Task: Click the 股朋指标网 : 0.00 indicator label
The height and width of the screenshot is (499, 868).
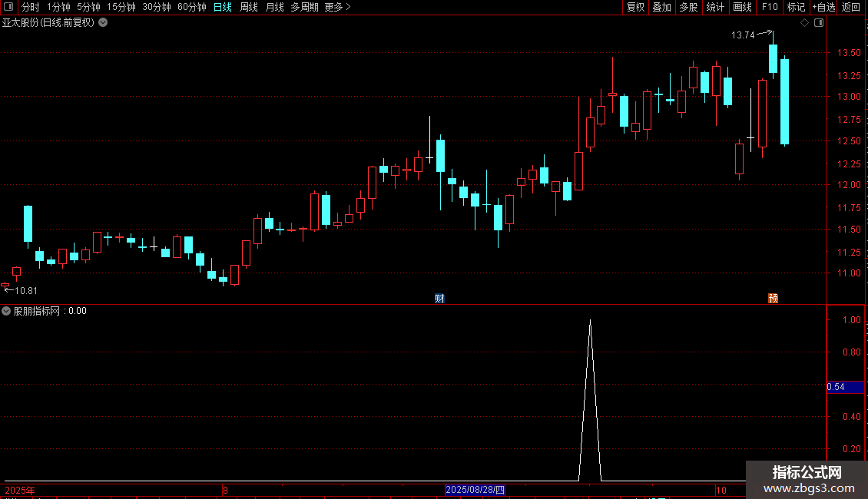Action: pos(50,311)
